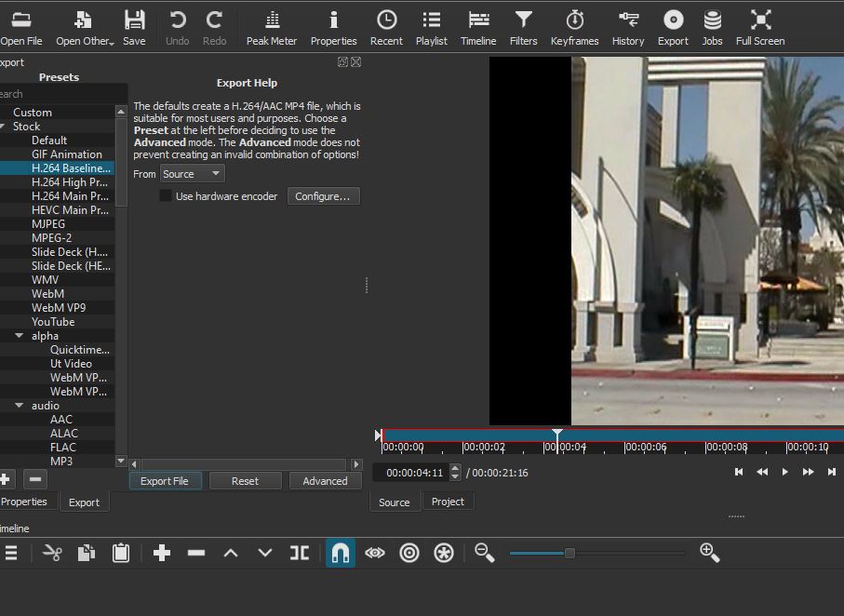844x616 pixels.
Task: Select the FLAC audio preset
Action: (x=63, y=447)
